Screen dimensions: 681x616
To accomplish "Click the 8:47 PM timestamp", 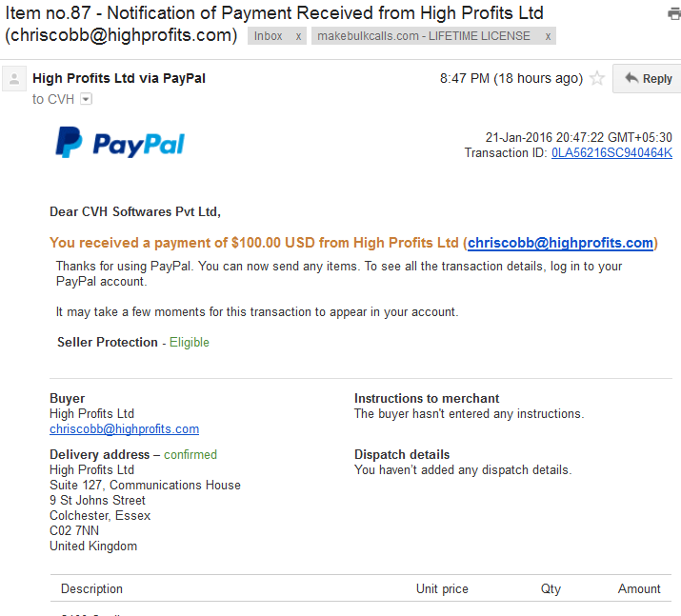I will [511, 78].
